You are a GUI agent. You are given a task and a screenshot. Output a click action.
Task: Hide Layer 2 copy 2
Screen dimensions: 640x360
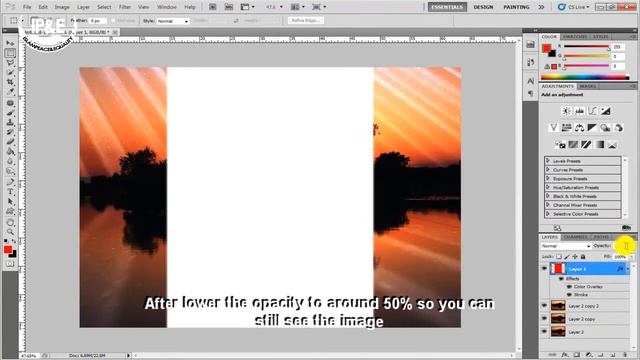point(544,305)
